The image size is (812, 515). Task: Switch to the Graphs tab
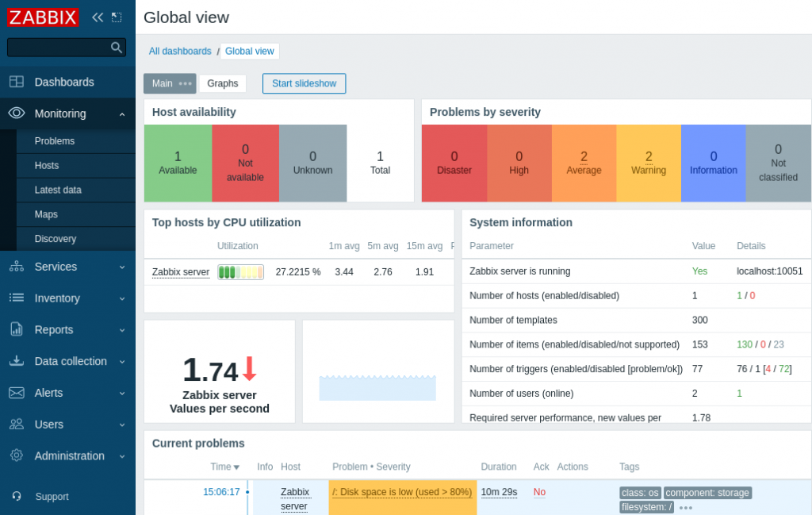click(222, 83)
